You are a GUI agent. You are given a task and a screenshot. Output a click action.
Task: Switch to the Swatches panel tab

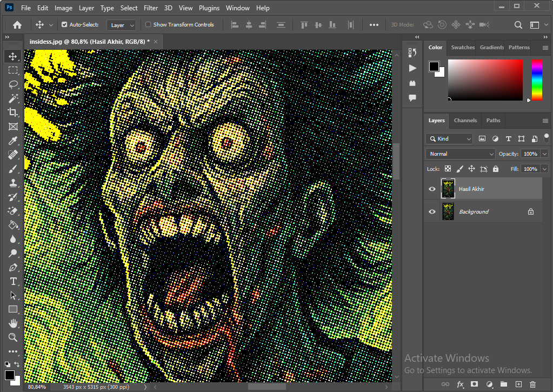point(463,48)
